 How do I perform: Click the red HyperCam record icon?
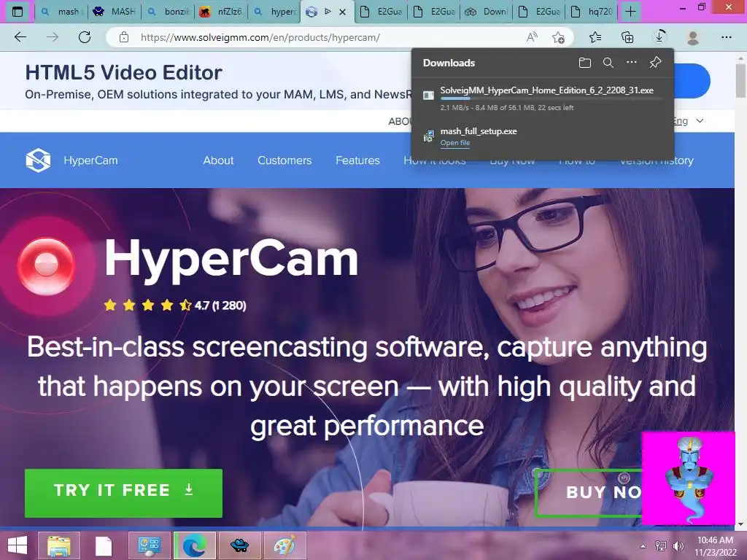(46, 265)
